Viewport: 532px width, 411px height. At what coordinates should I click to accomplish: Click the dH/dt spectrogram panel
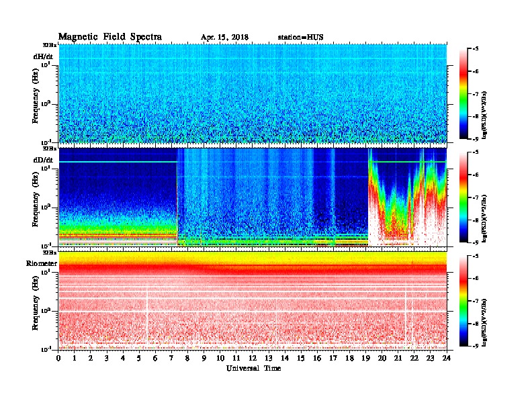[x=253, y=93]
